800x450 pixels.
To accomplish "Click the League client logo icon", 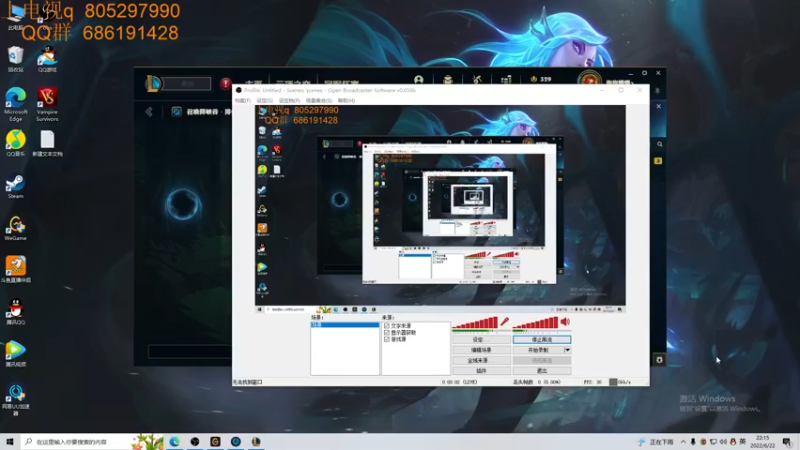I will pyautogui.click(x=153, y=83).
